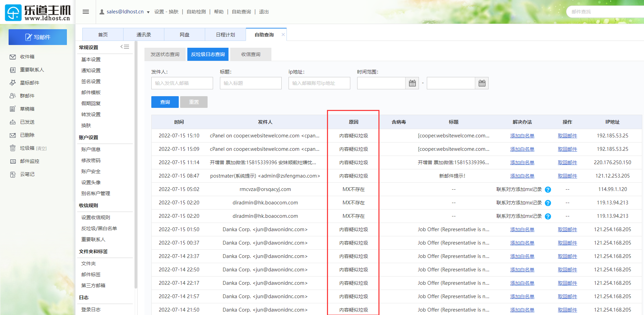Viewport: 644px width, 315px height.
Task: Click 设置 - 换肤 in top menu
Action: [166, 12]
